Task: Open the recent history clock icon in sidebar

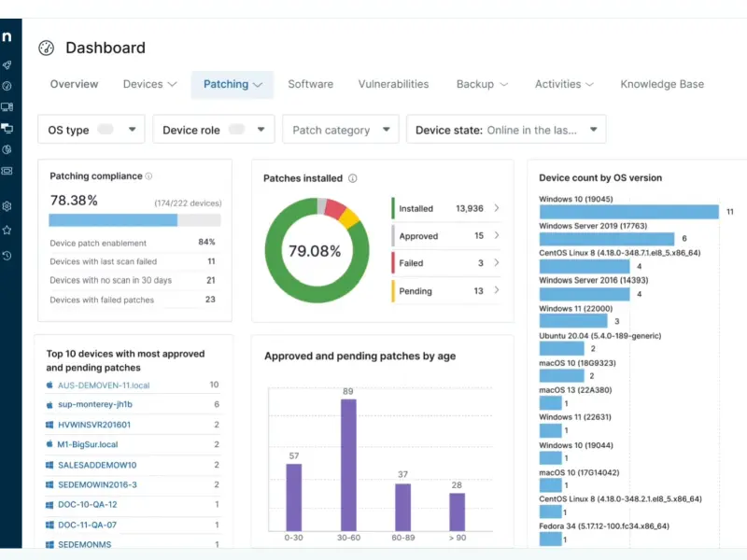Action: (7, 255)
